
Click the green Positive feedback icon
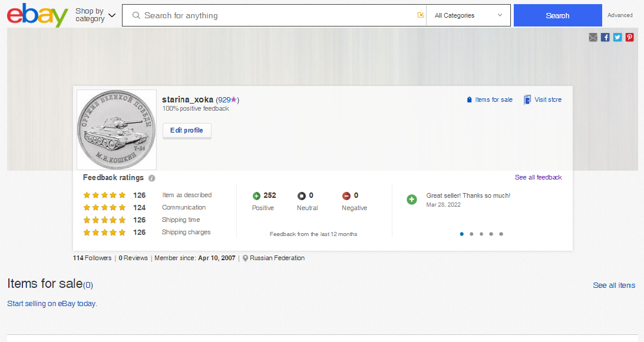(257, 196)
